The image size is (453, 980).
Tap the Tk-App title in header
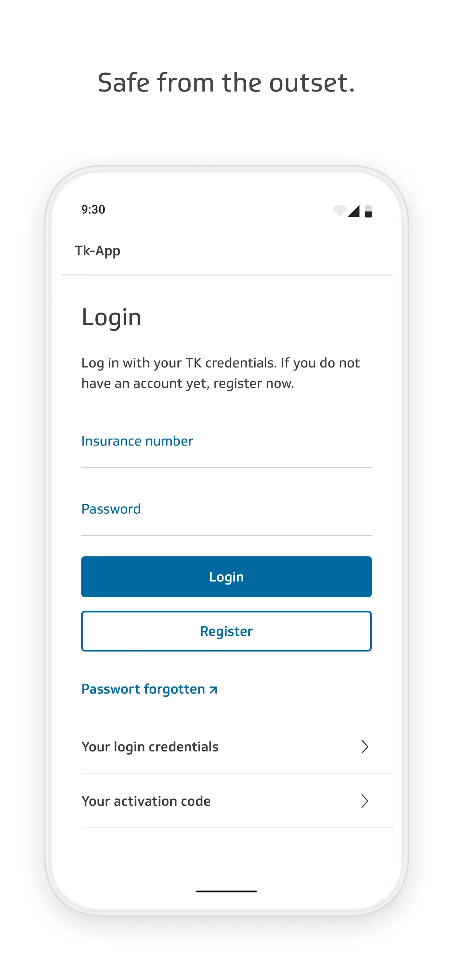point(97,251)
